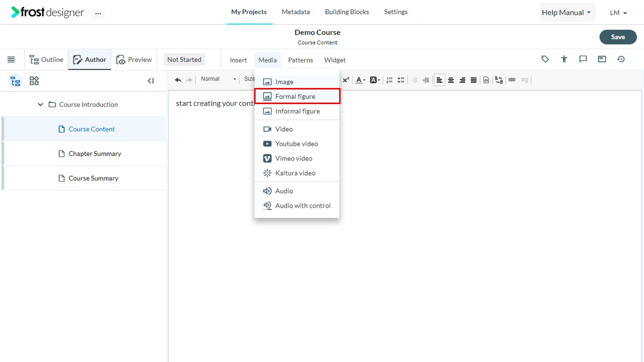Select Youtube video in the menu
The width and height of the screenshot is (644, 362).
tap(297, 143)
